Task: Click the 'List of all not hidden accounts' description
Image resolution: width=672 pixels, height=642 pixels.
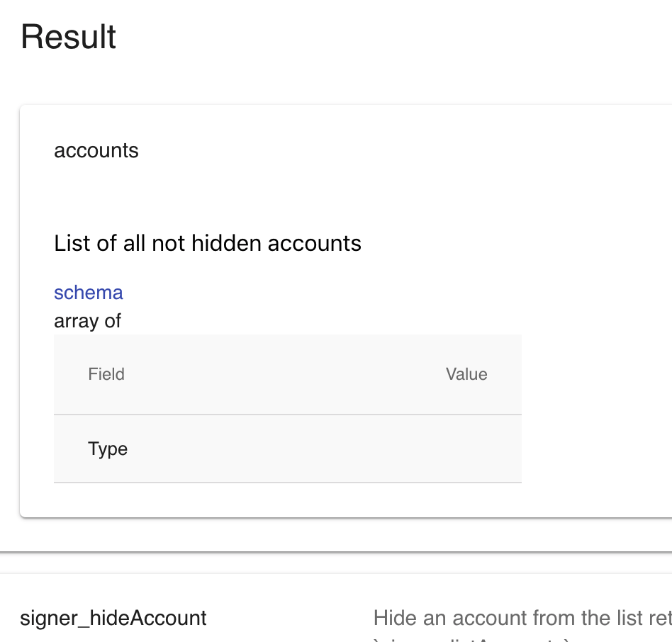Action: [x=208, y=244]
